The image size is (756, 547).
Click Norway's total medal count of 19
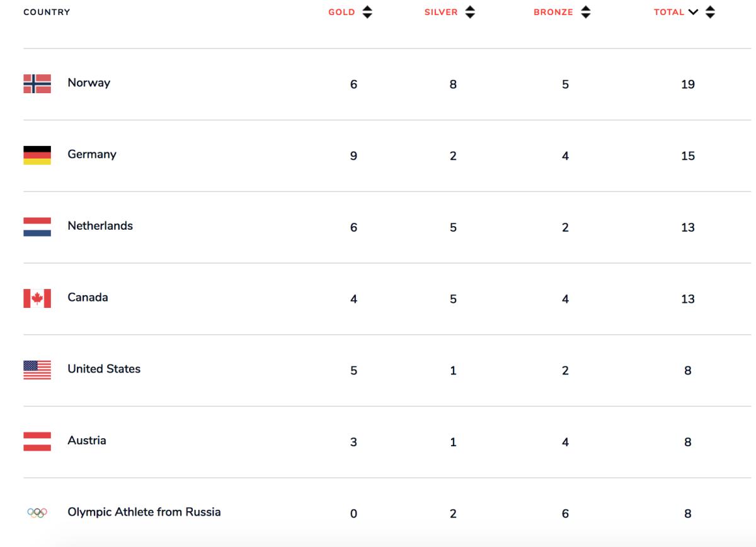point(687,84)
